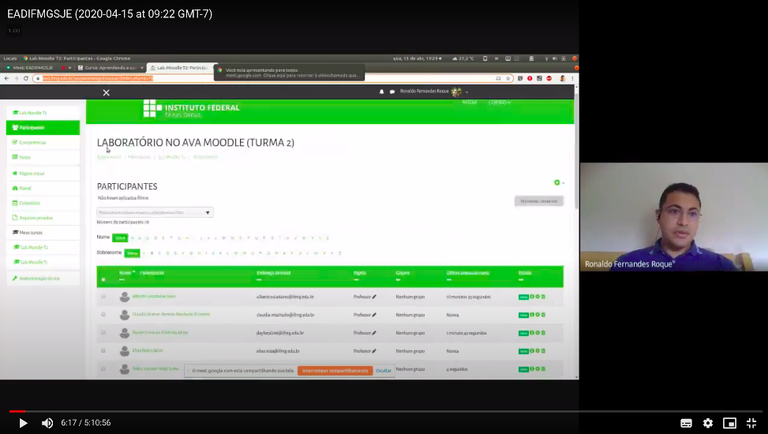Open YouTube player settings gear
The width and height of the screenshot is (768, 434).
708,423
